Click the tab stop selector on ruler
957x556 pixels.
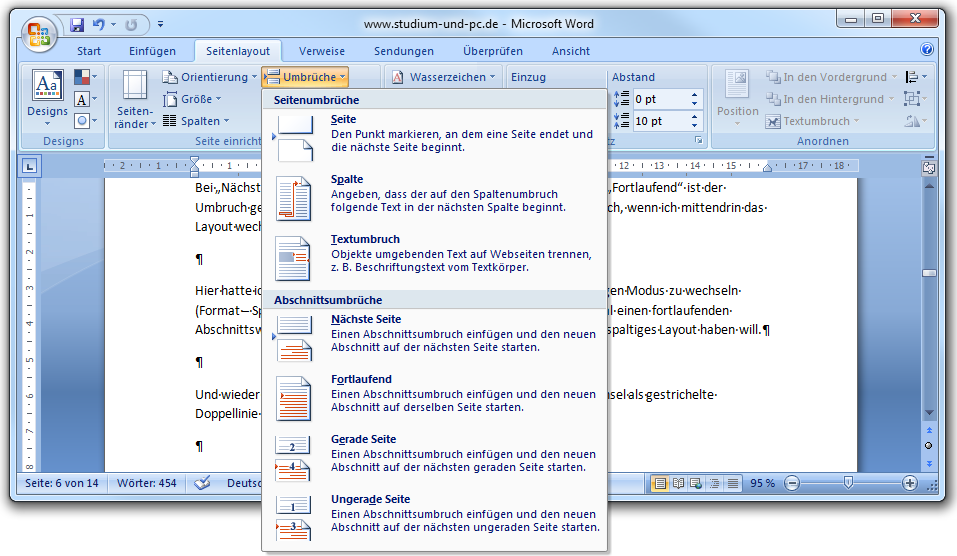pos(29,166)
